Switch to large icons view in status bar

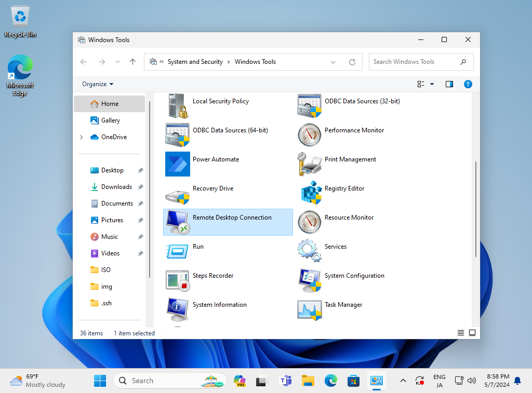click(x=472, y=333)
